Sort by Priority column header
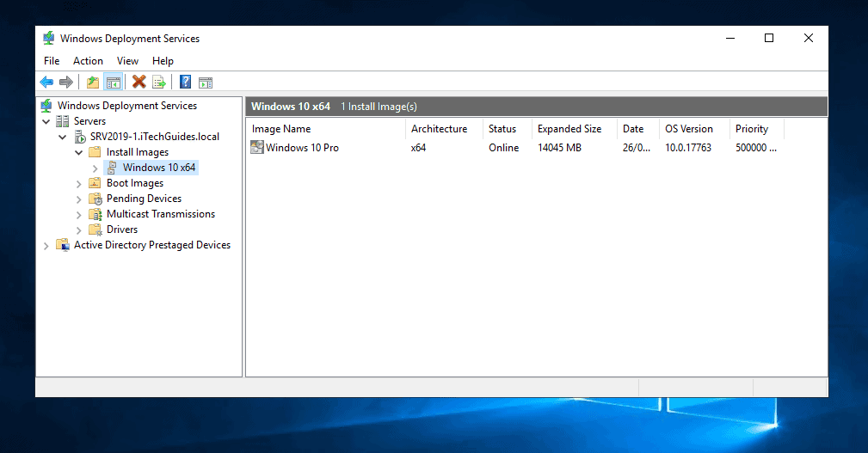 point(757,129)
